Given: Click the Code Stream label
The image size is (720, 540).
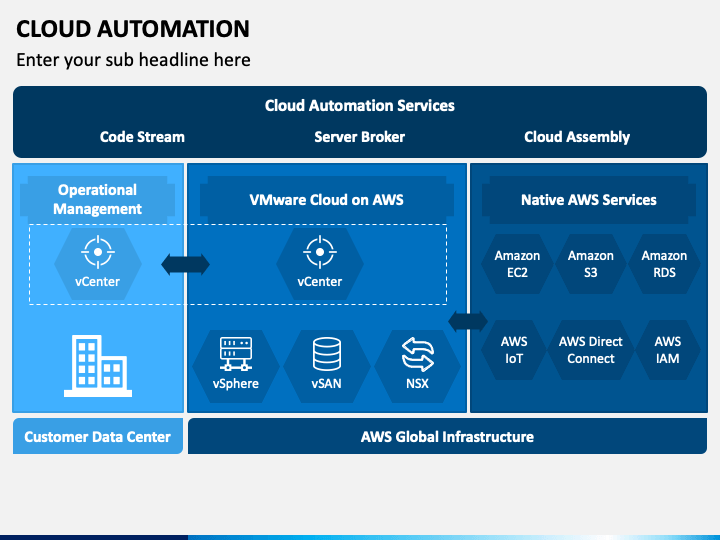Looking at the screenshot, I should 142,137.
